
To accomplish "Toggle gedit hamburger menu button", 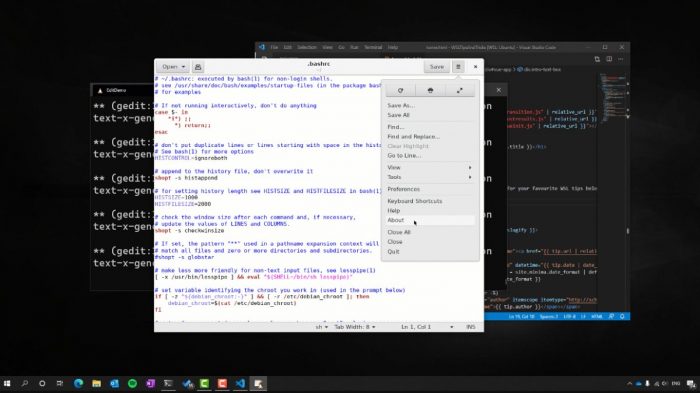I will (x=458, y=67).
